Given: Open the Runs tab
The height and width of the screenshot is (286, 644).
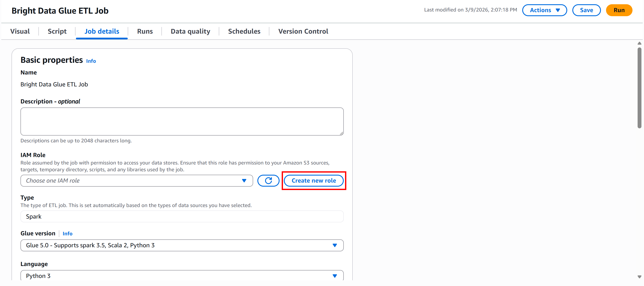Looking at the screenshot, I should click(145, 31).
